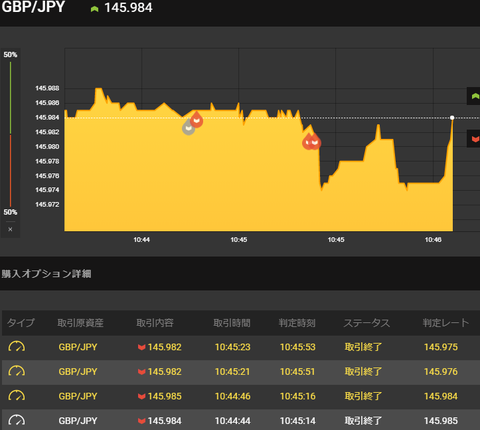Click the 取引内容 column header
The image size is (480, 430).
[155, 323]
